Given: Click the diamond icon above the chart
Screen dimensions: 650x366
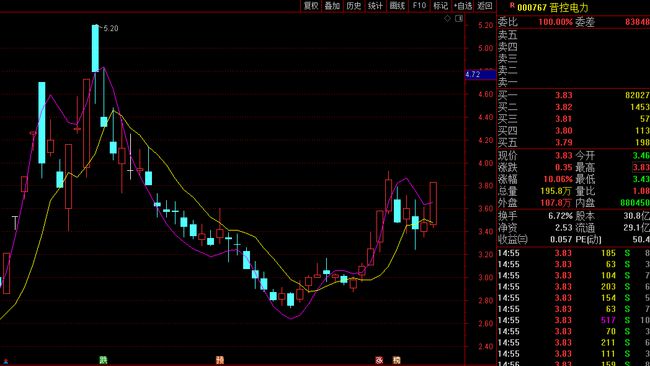Looking at the screenshot, I should tap(447, 18).
